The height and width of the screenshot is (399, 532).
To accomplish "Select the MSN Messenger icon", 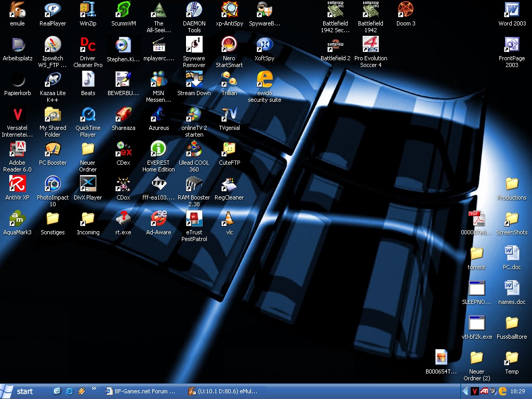I will click(159, 87).
